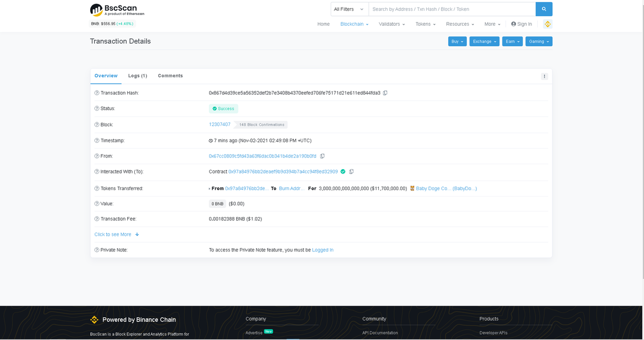The height and width of the screenshot is (340, 644).
Task: Copy the From address
Action: [322, 156]
